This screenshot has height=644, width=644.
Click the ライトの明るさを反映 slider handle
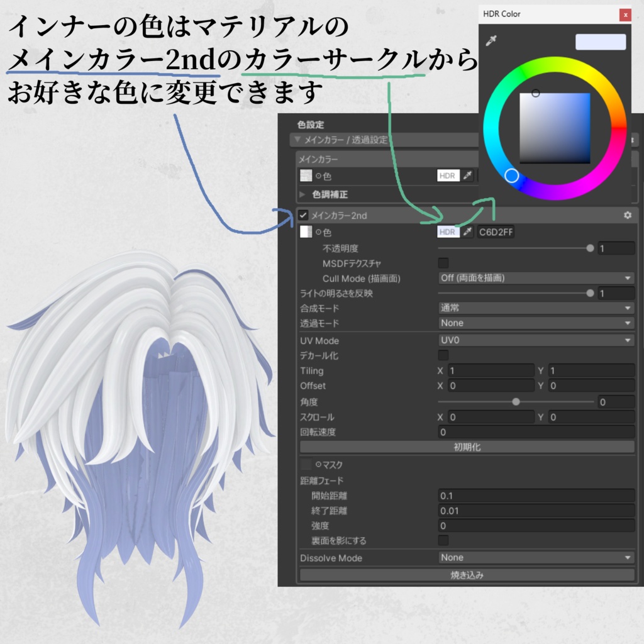[x=590, y=293]
